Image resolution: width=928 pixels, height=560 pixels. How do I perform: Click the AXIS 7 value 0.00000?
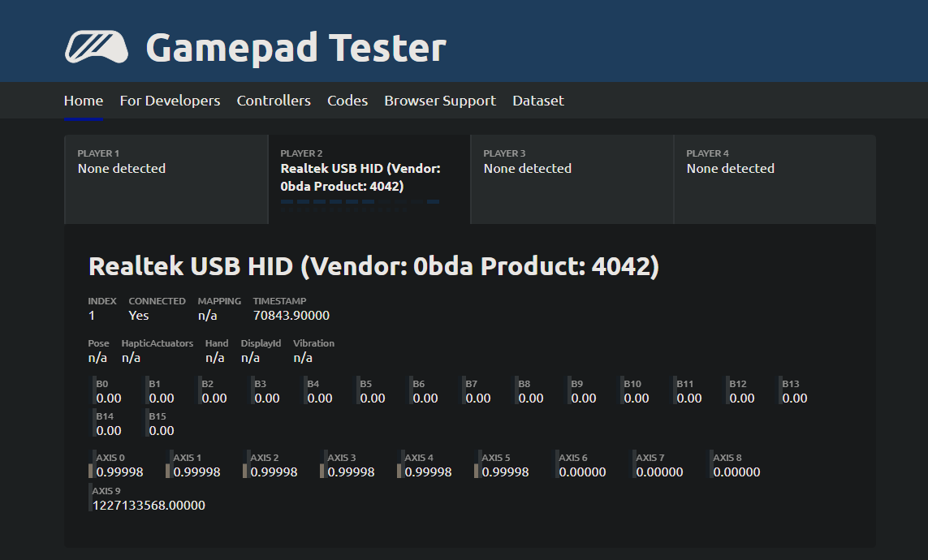659,472
